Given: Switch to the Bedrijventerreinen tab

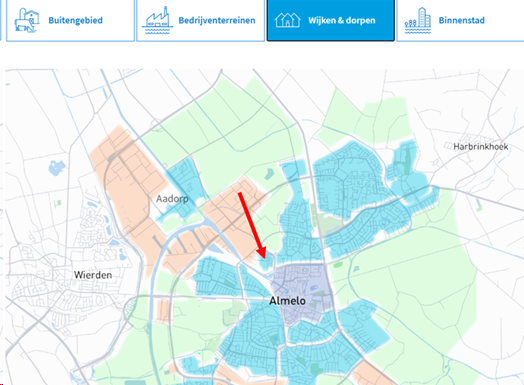Looking at the screenshot, I should pos(201,20).
